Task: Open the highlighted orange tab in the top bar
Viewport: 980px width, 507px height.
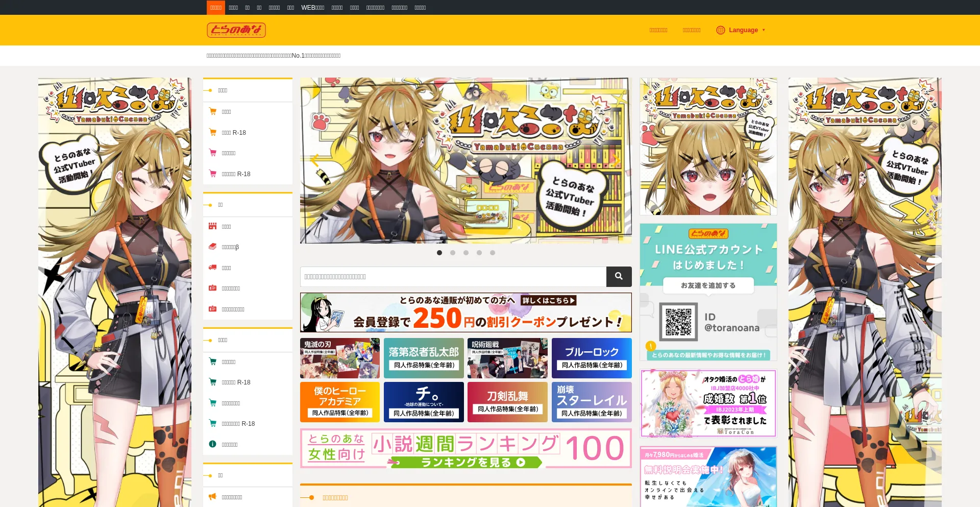Action: tap(216, 8)
